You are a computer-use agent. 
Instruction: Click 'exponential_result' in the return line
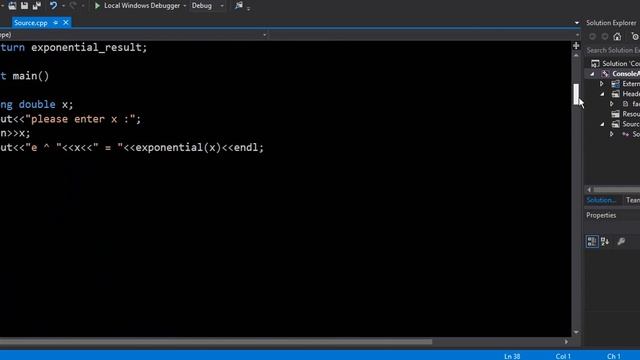(87, 48)
